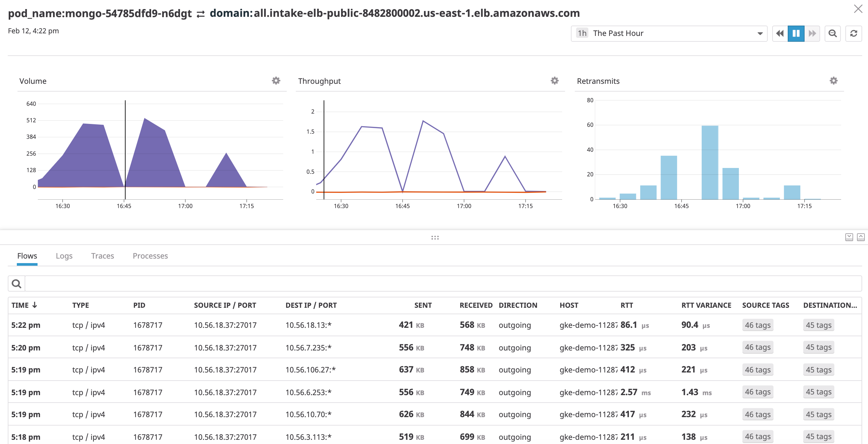
Task: View 45 destination tags on the 5:20 pm flow
Action: tap(819, 347)
